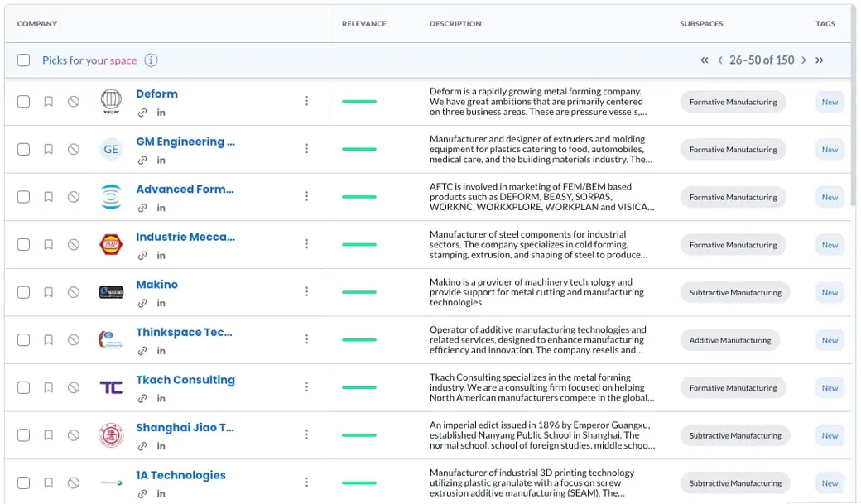Click the relevance bar for GM Engineering

[359, 150]
